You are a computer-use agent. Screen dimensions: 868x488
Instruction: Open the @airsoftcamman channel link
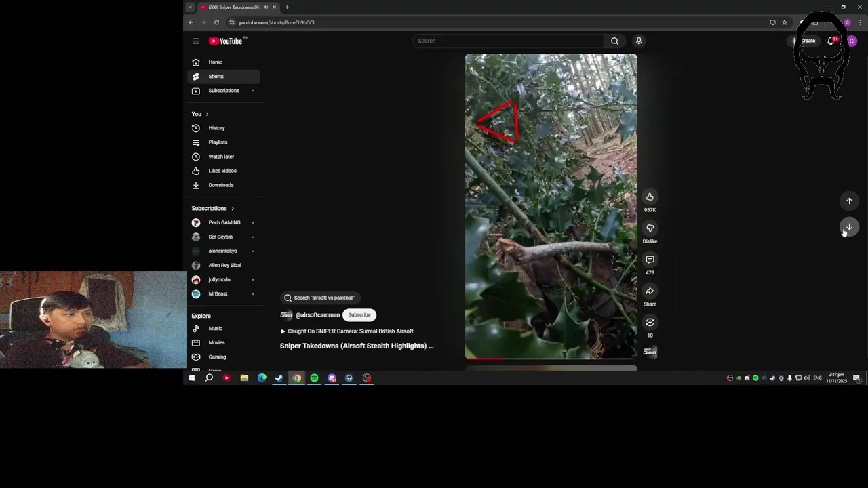[x=317, y=315]
